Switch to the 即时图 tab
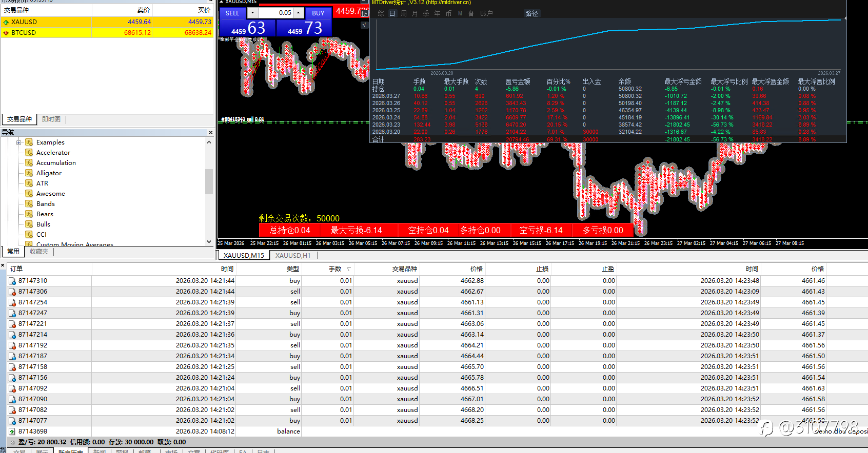Image resolution: width=868 pixels, height=453 pixels. (51, 119)
